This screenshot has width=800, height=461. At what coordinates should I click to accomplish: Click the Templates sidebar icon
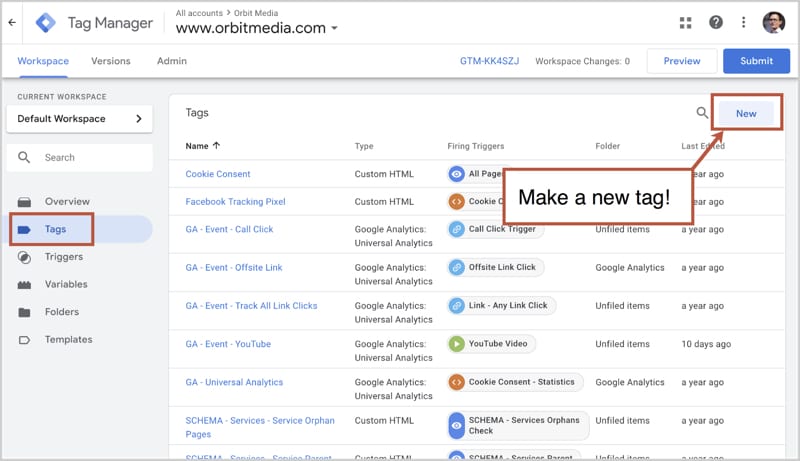click(24, 340)
